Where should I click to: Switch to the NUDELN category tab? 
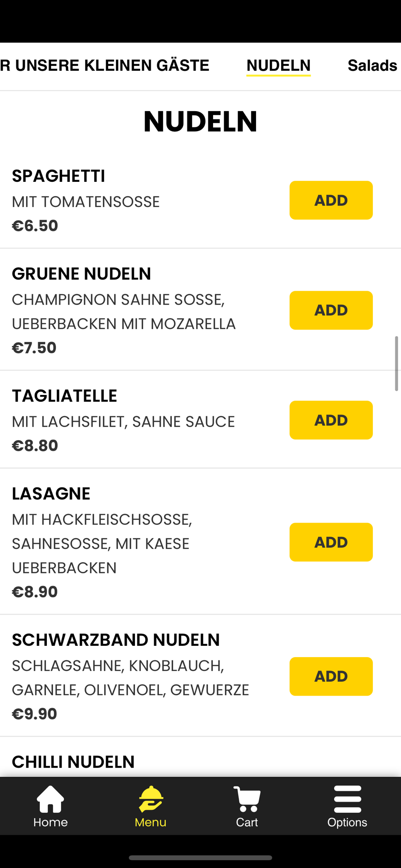pos(278,66)
